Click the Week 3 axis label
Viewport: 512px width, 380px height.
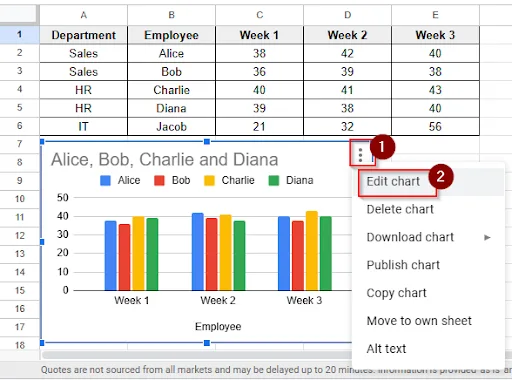coord(304,300)
